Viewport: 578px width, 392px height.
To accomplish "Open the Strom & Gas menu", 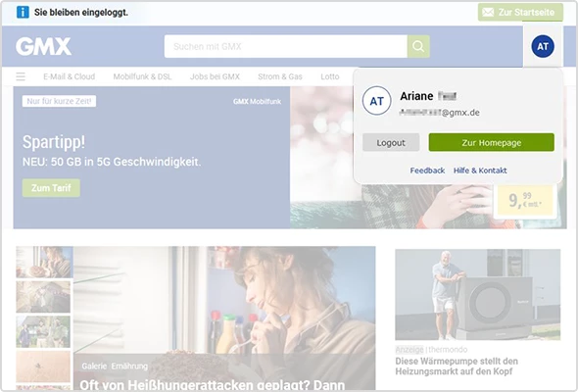I will point(280,76).
